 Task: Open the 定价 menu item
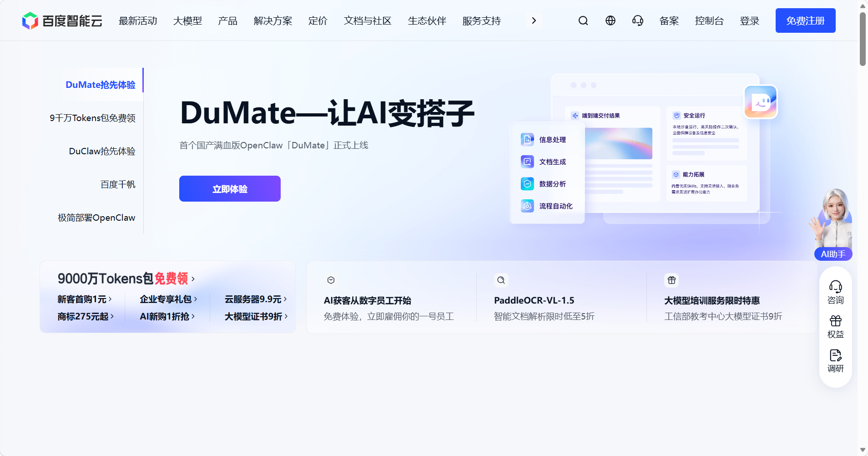point(318,21)
